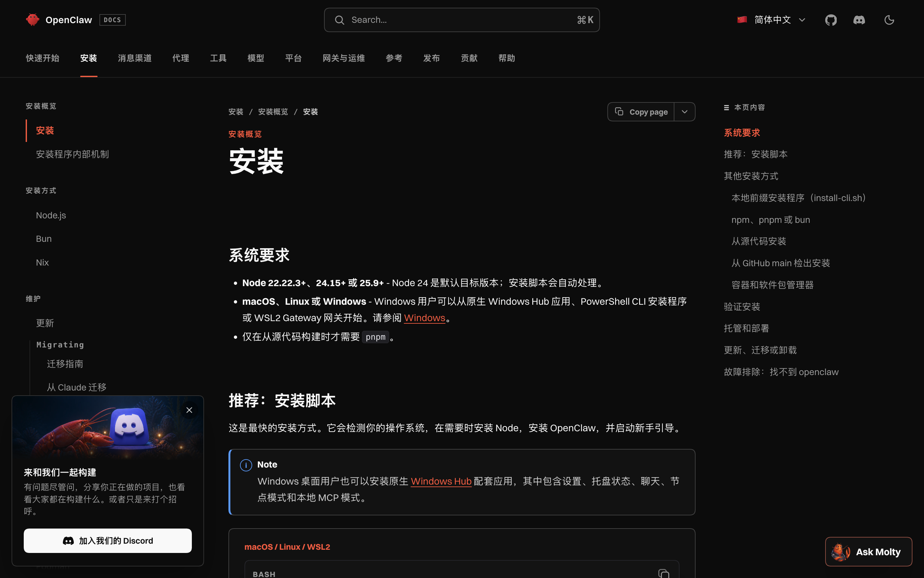Click the 安装 breadcrumb root link

coord(235,112)
